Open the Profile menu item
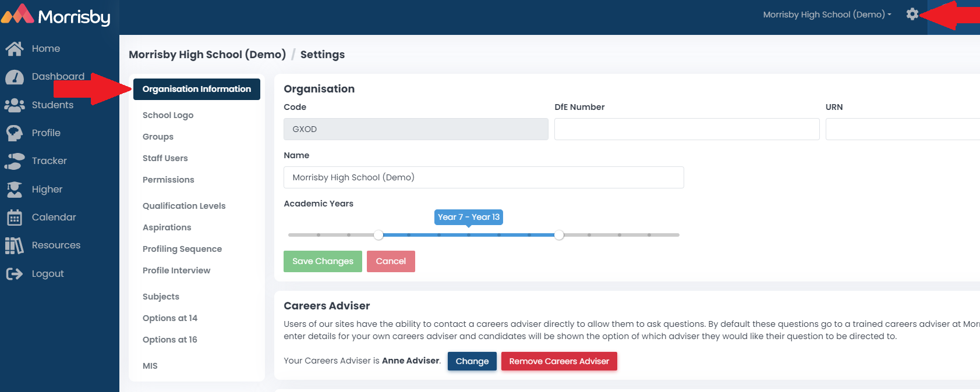Viewport: 980px width, 392px height. click(x=47, y=133)
